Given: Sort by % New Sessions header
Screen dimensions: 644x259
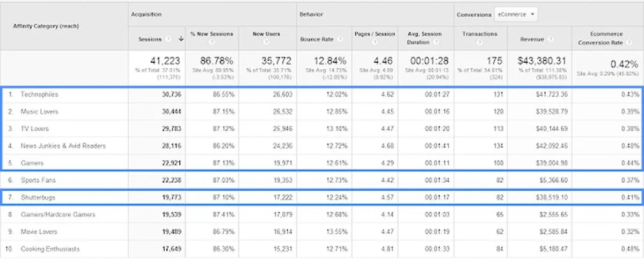Looking at the screenshot, I should point(211,34).
